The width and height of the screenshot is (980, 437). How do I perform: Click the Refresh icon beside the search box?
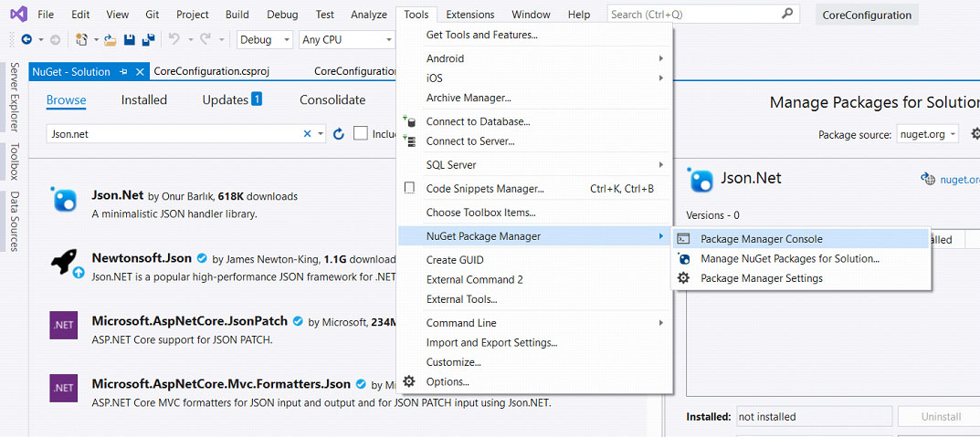(x=339, y=133)
